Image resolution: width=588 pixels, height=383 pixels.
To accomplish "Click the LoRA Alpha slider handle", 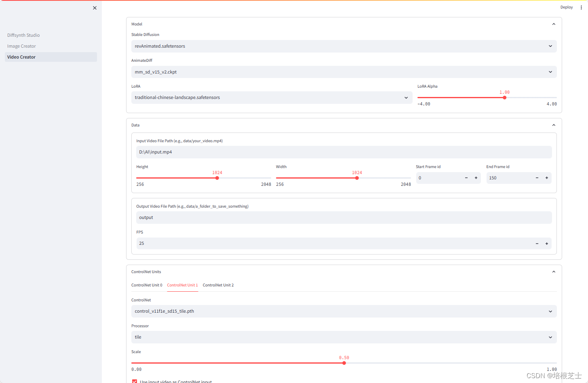I will [x=504, y=97].
